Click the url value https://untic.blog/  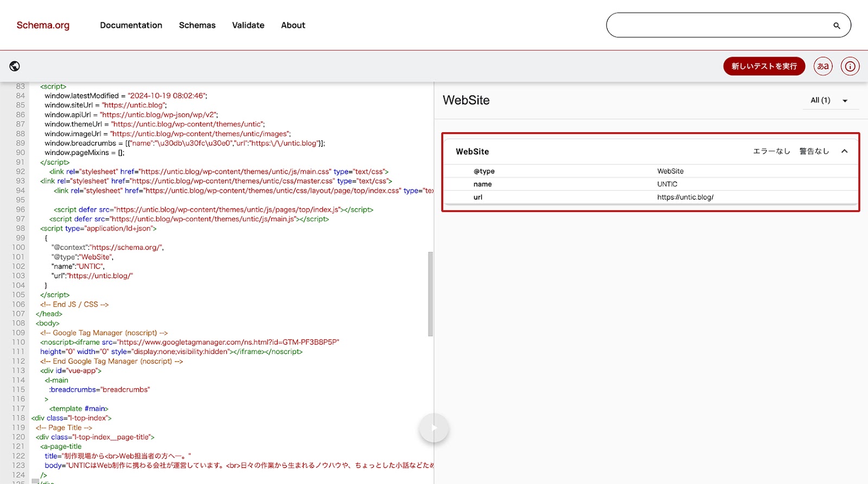click(685, 197)
